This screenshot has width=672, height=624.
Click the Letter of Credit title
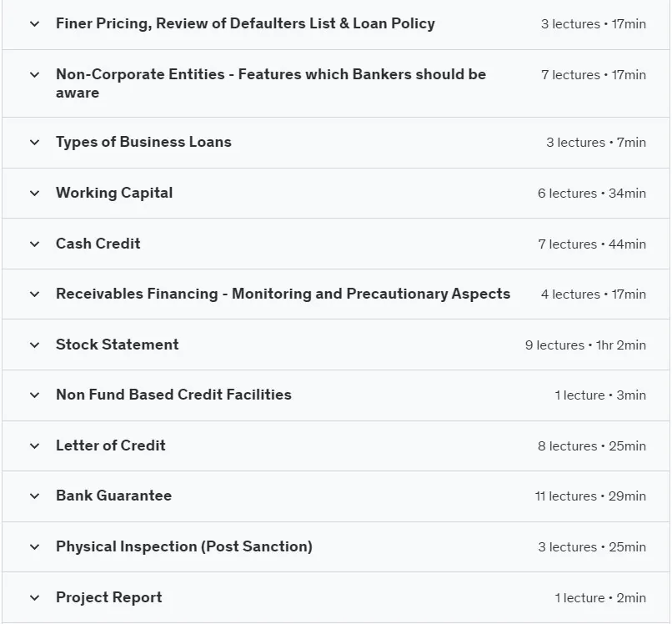point(111,445)
